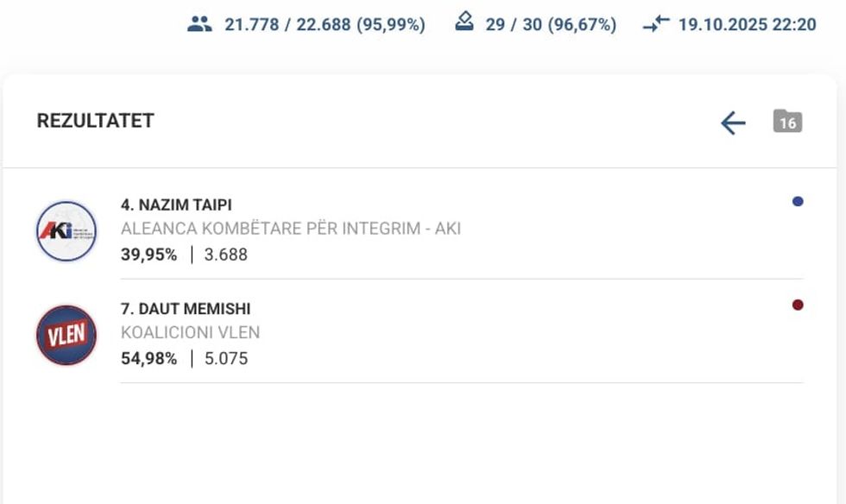Click the blue dot for Nazim Taipi
Screen dimensions: 846x504
click(x=798, y=202)
